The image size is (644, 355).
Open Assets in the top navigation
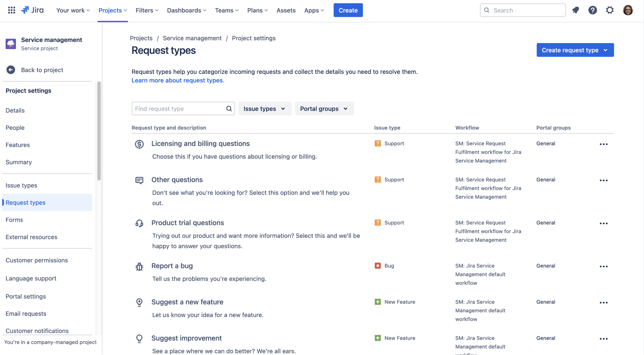pos(286,10)
